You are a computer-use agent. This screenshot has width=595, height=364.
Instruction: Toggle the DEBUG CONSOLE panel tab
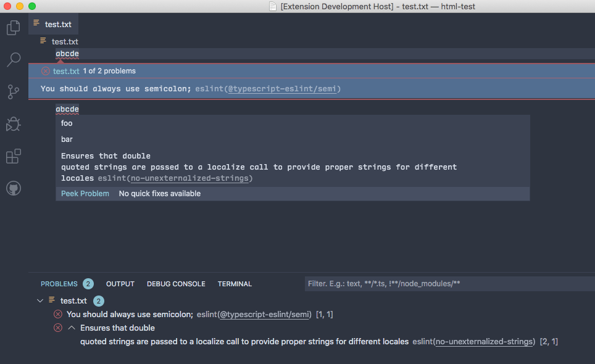tap(176, 284)
